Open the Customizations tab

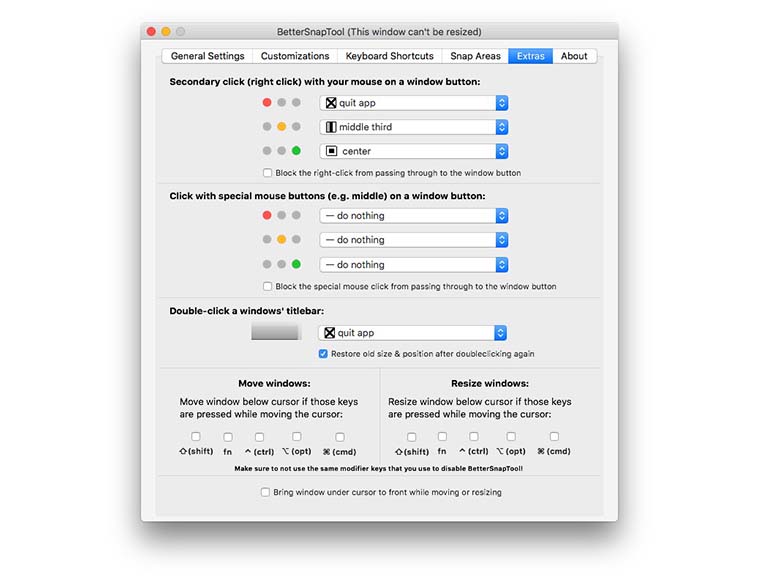295,56
